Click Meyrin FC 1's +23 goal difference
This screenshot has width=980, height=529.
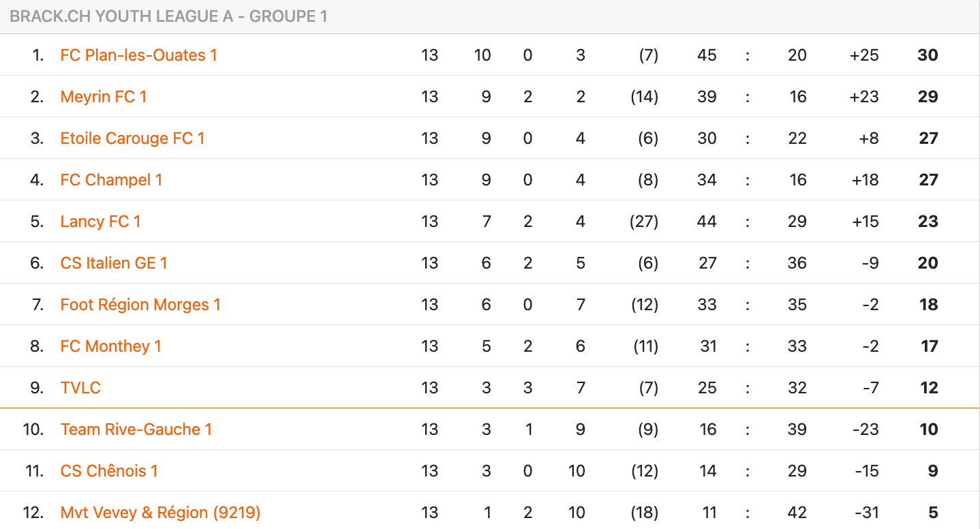(x=864, y=97)
